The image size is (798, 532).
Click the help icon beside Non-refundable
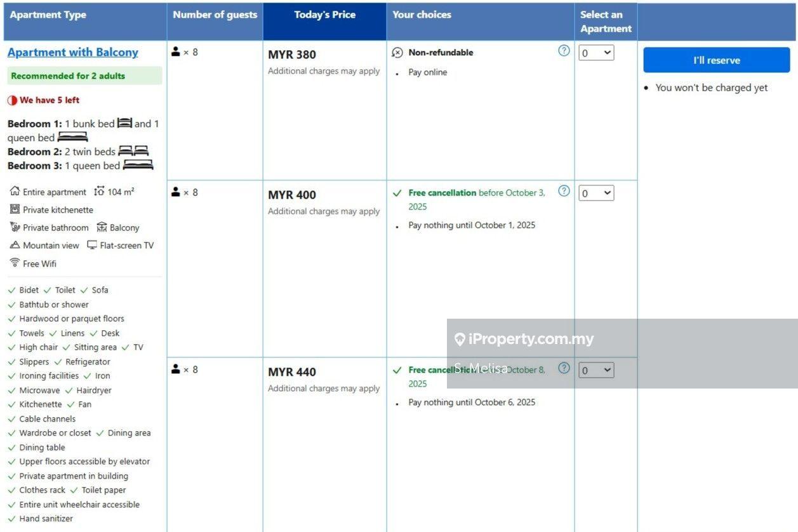tap(564, 51)
